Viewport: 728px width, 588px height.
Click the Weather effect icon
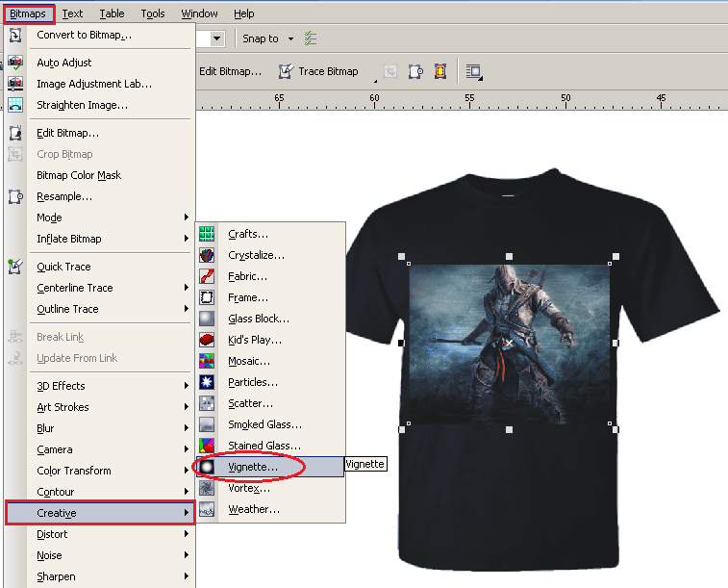coord(207,509)
